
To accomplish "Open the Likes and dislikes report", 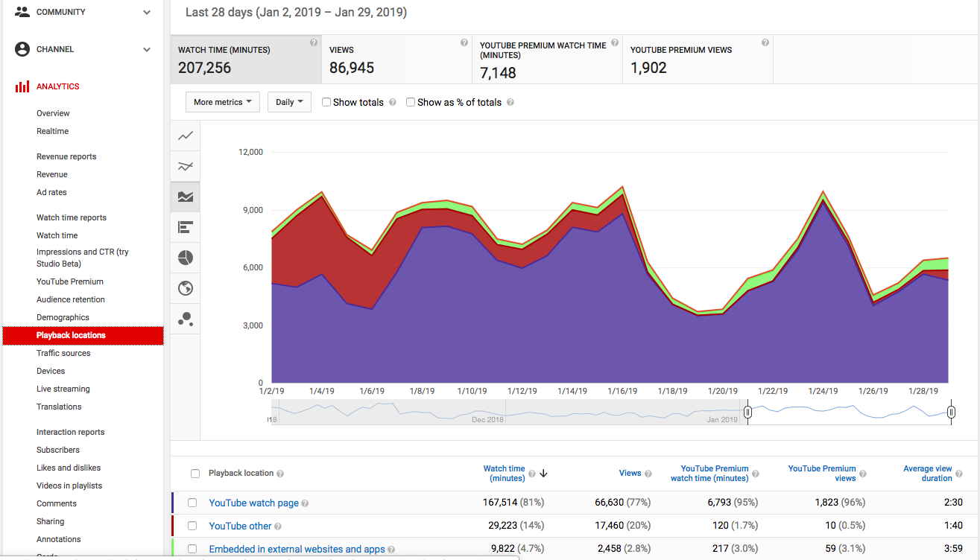I will point(69,468).
